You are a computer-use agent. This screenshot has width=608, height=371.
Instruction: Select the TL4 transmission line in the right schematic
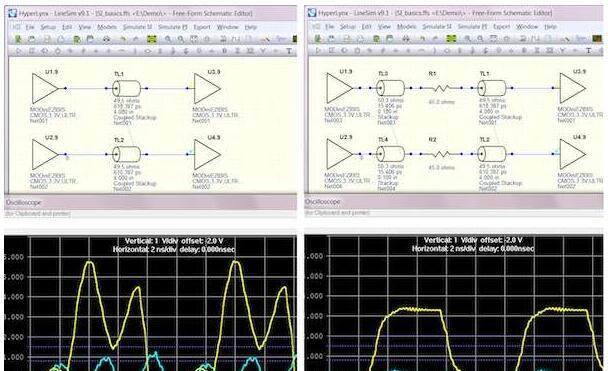[390, 154]
